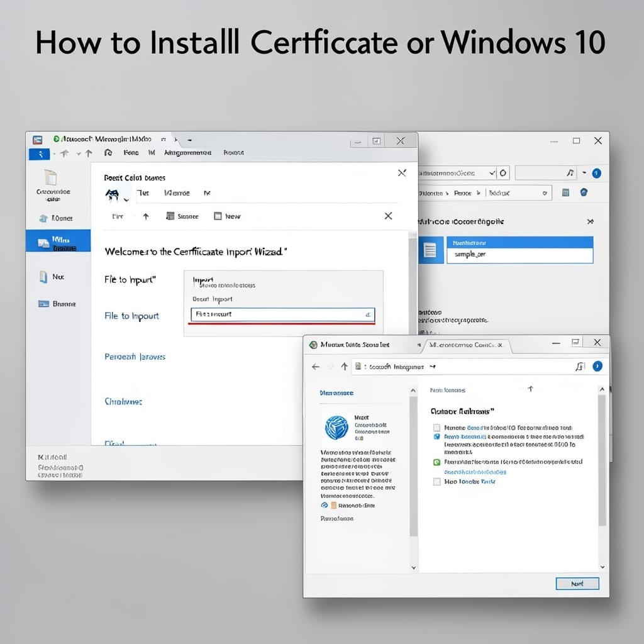The height and width of the screenshot is (644, 644).
Task: Click the blue circular icon in the front window's toolbar
Action: click(x=597, y=366)
